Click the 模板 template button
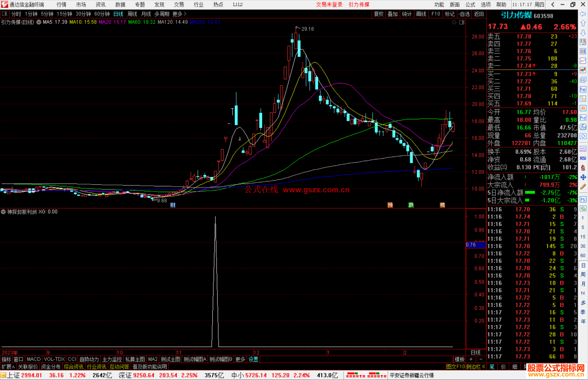588x380 pixels. coord(459,359)
